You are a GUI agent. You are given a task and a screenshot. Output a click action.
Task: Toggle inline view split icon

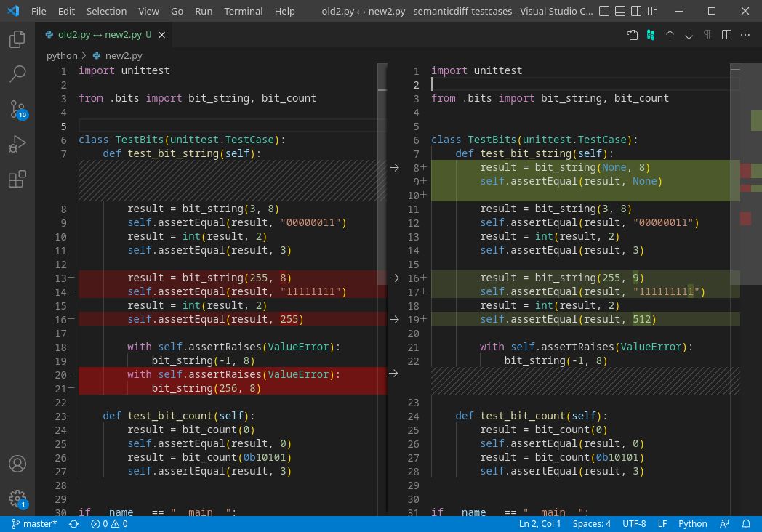(726, 35)
